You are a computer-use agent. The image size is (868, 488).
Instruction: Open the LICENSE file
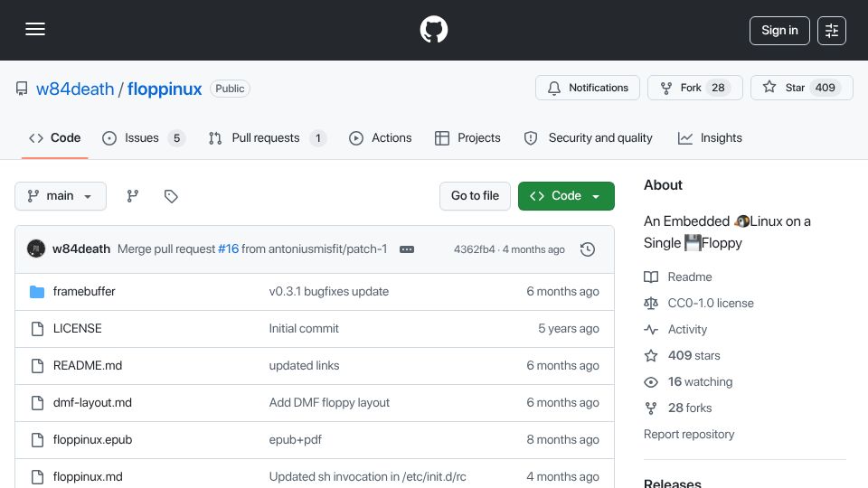[78, 329]
